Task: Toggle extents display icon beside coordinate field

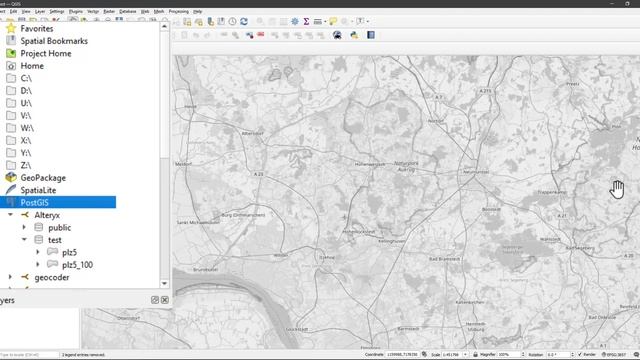Action: tap(424, 354)
